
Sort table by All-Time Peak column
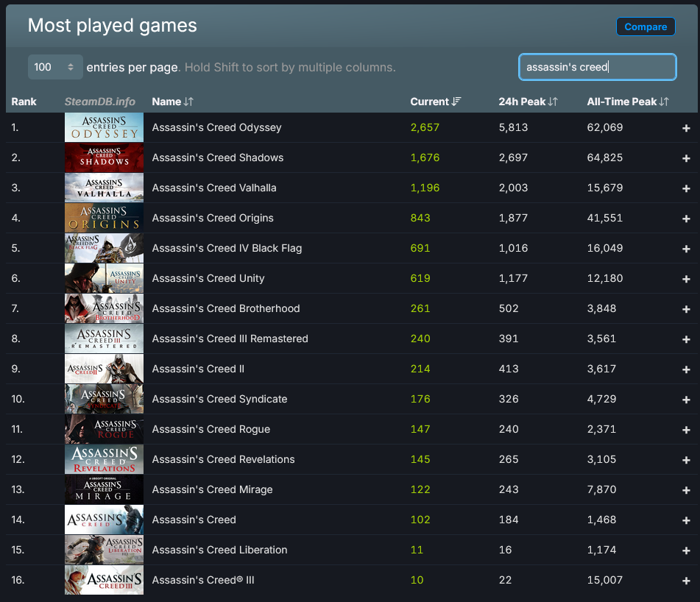(x=628, y=102)
